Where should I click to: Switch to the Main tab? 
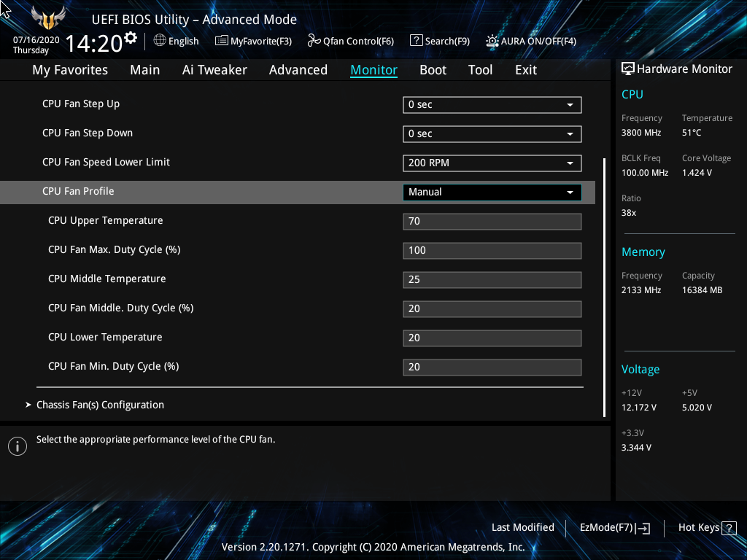[x=145, y=70]
